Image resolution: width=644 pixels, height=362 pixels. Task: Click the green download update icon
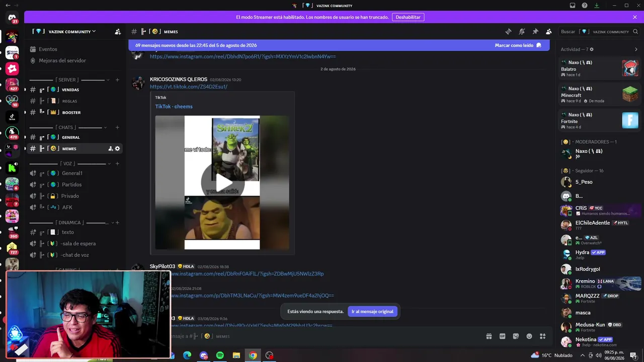597,6
